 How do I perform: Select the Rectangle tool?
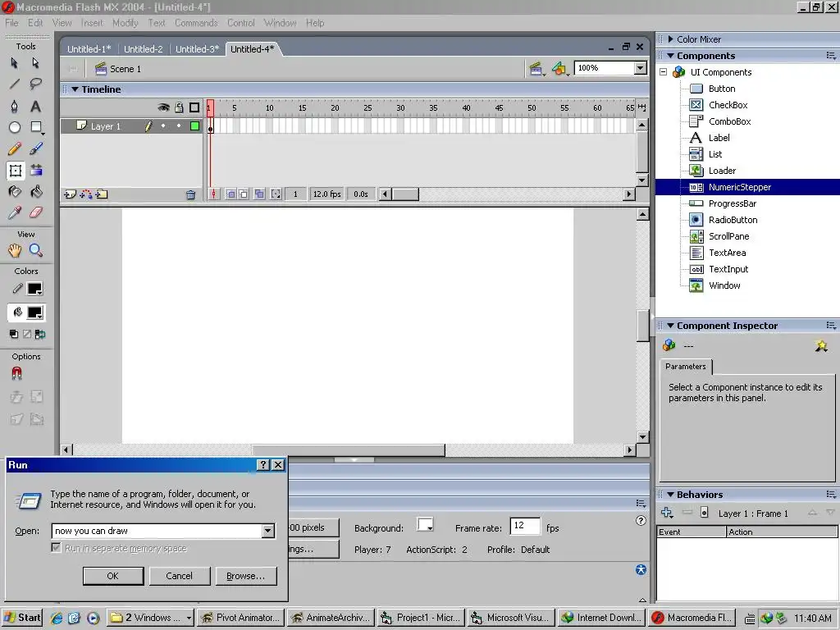(36, 127)
